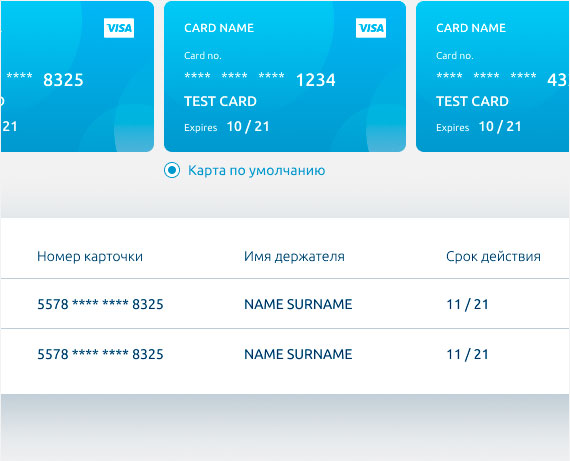Select the left card ending in 8325
The image size is (570, 461).
click(x=77, y=76)
